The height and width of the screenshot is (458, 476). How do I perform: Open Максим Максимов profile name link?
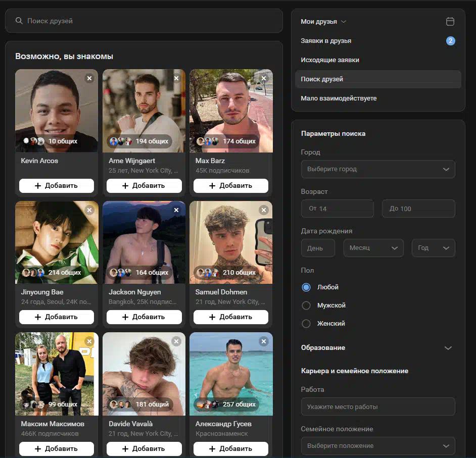click(53, 424)
